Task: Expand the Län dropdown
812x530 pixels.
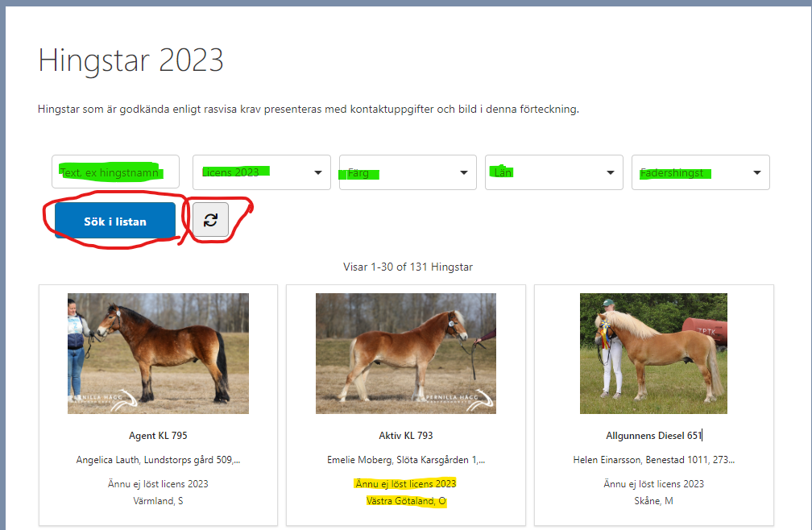Action: 553,172
